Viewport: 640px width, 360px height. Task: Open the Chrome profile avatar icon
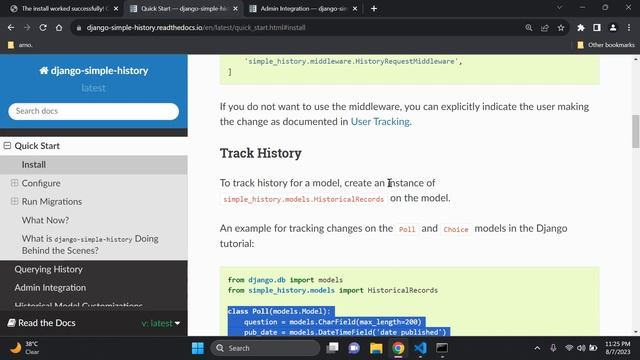pos(613,28)
